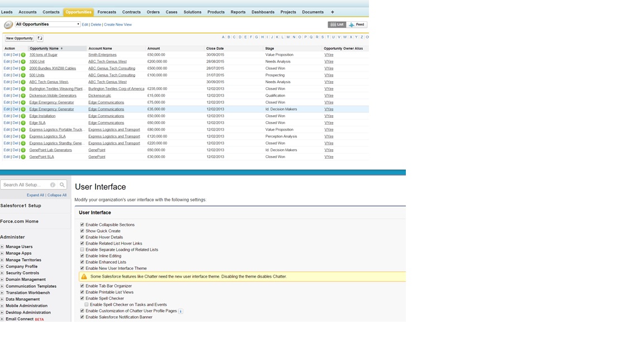Image resolution: width=644 pixels, height=362 pixels.
Task: Filter list by the letter A
Action: coord(223,37)
